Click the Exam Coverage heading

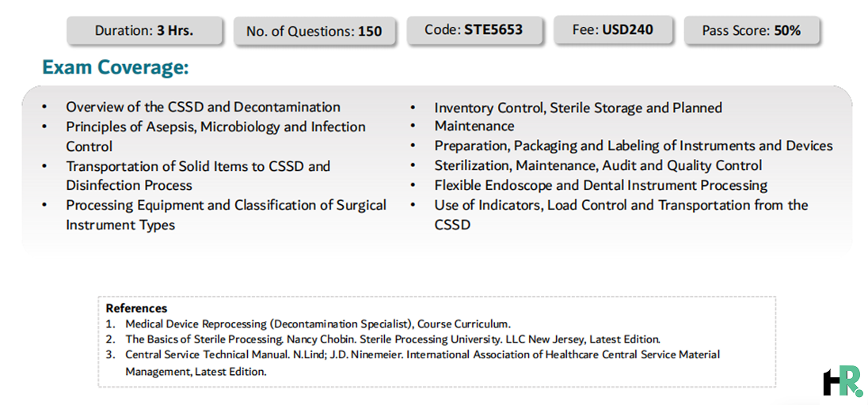click(116, 67)
